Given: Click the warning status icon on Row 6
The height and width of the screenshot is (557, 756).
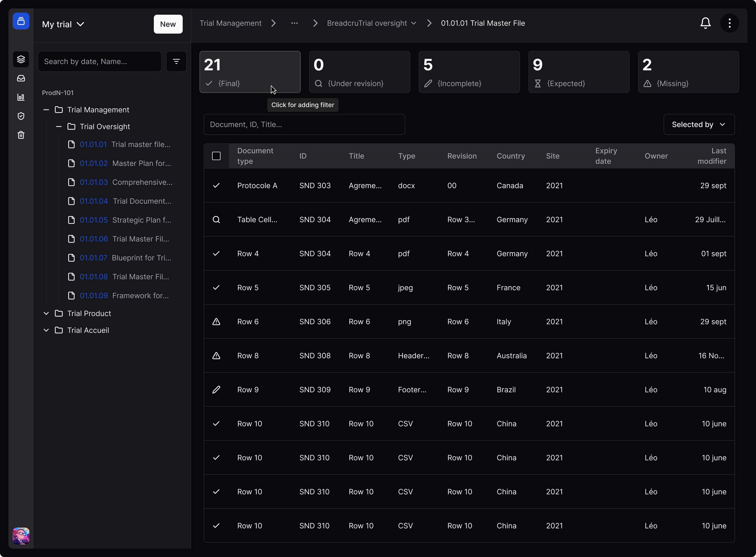Looking at the screenshot, I should pos(216,322).
